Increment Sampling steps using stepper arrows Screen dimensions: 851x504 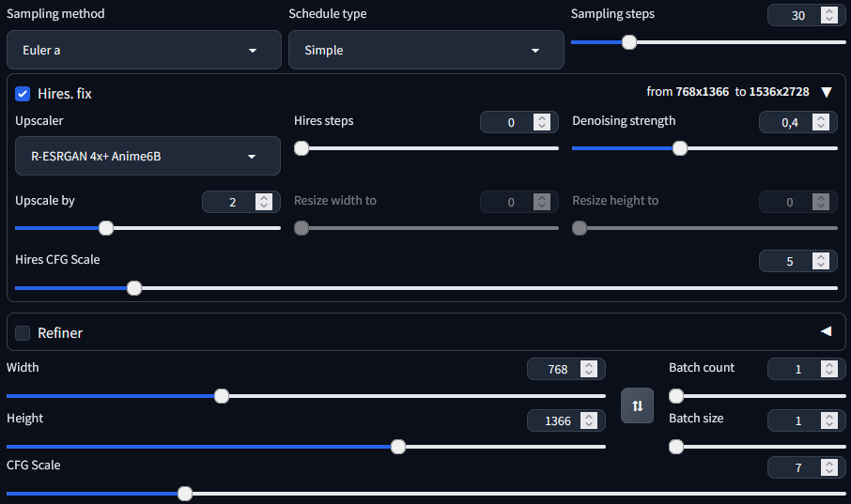(829, 11)
